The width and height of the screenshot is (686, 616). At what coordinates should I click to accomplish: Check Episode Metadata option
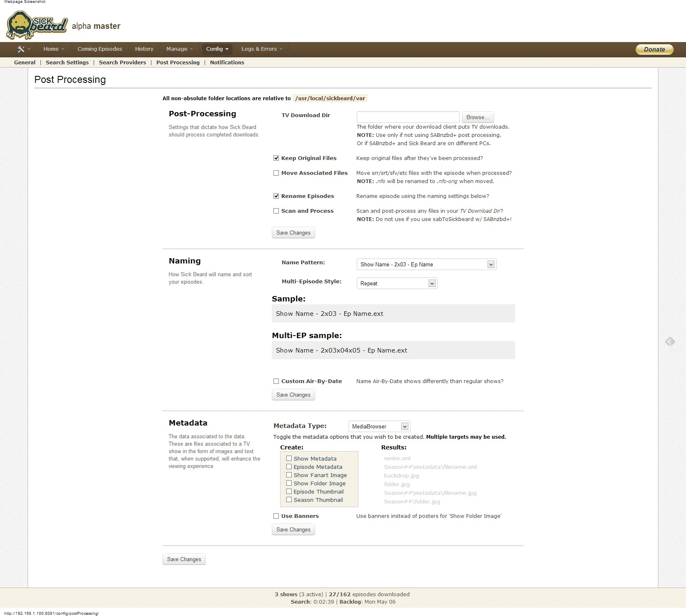tap(289, 467)
